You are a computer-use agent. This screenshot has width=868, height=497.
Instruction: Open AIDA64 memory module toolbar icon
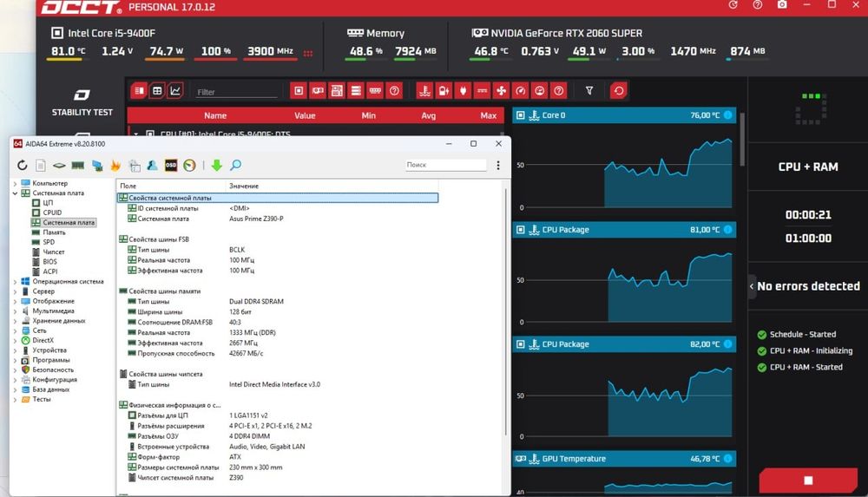point(78,165)
